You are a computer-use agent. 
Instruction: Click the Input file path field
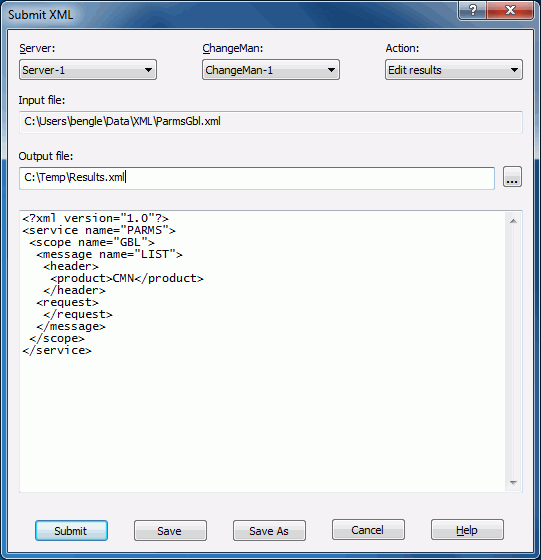click(x=271, y=122)
